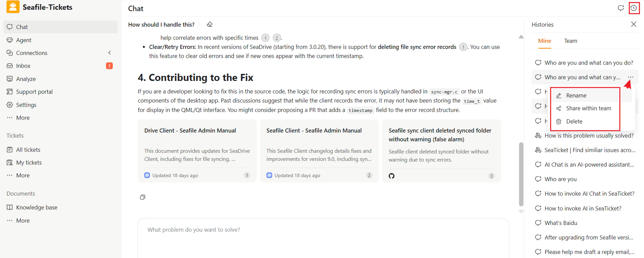
Task: Click the eraser icon beside chat title
Action: [x=209, y=25]
